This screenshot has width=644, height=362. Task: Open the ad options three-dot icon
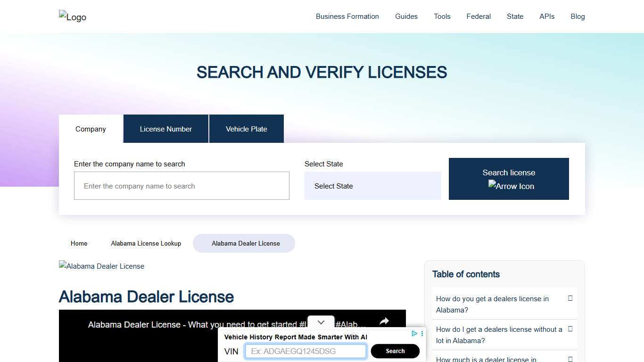tap(422, 333)
